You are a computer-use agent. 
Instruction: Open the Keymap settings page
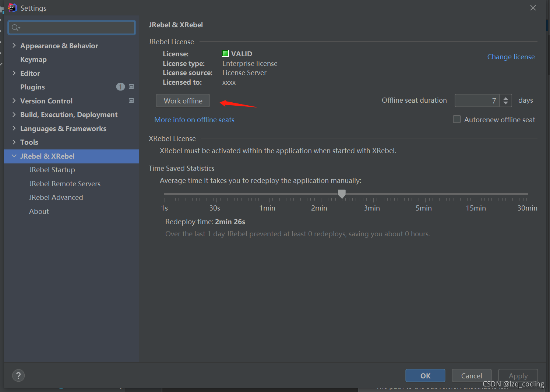coord(34,59)
